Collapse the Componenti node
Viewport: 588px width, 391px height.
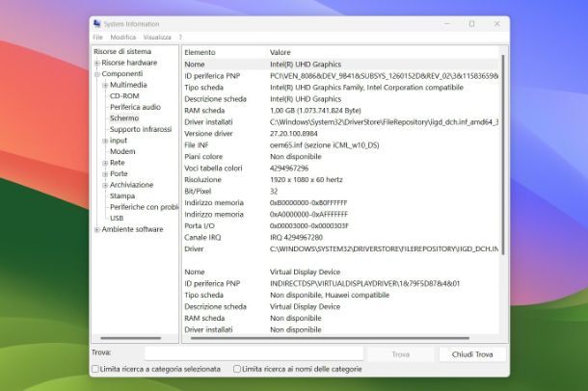click(97, 74)
